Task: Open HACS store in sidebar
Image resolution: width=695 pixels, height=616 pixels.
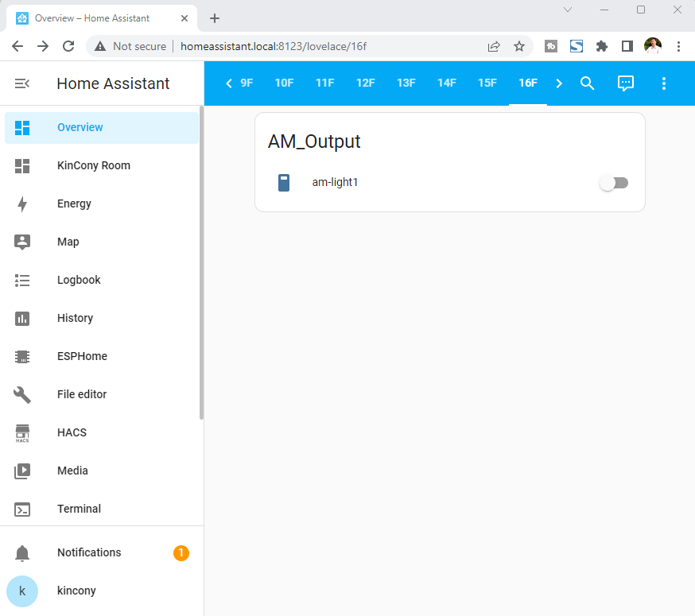Action: pyautogui.click(x=72, y=433)
